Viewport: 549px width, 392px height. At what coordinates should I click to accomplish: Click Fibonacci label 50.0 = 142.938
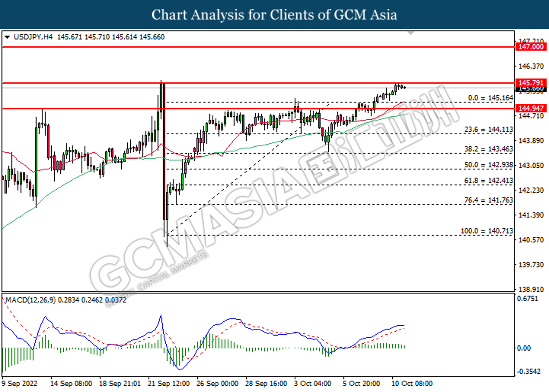coord(489,165)
